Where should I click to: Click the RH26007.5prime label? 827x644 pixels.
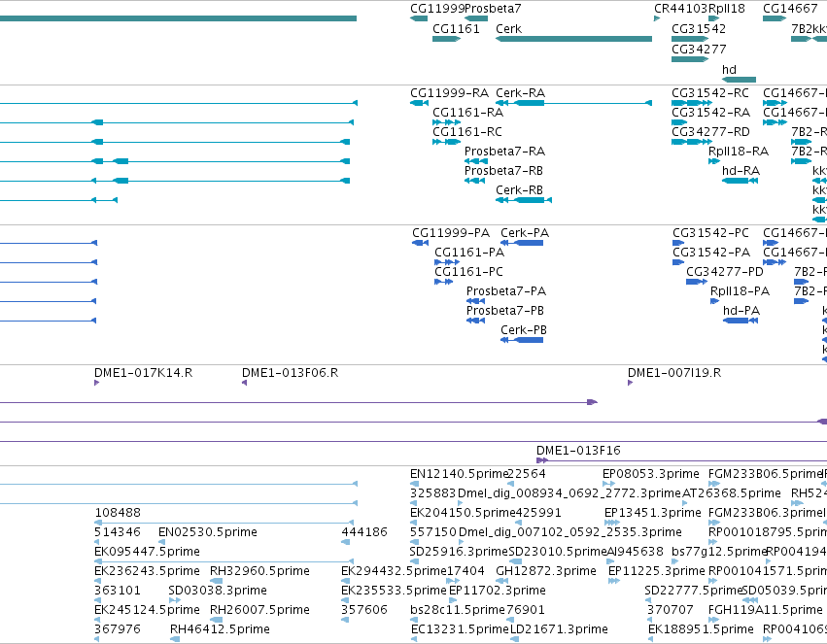259,610
